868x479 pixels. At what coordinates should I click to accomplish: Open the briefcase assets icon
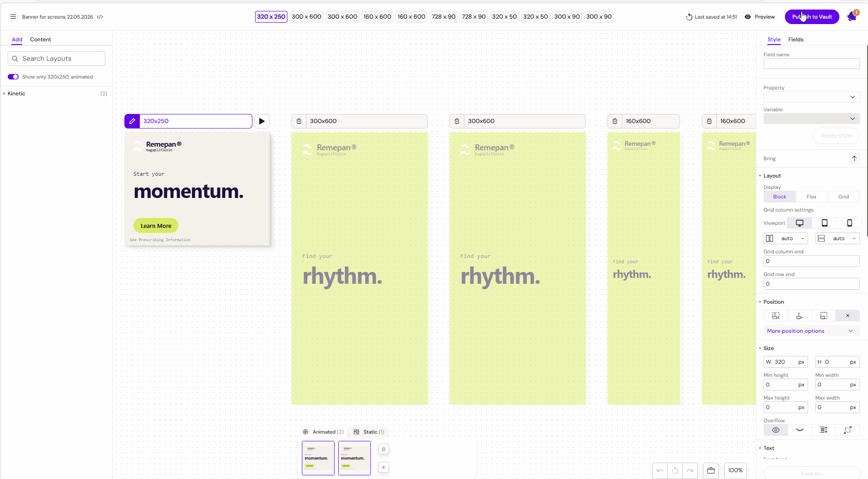pyautogui.click(x=711, y=470)
